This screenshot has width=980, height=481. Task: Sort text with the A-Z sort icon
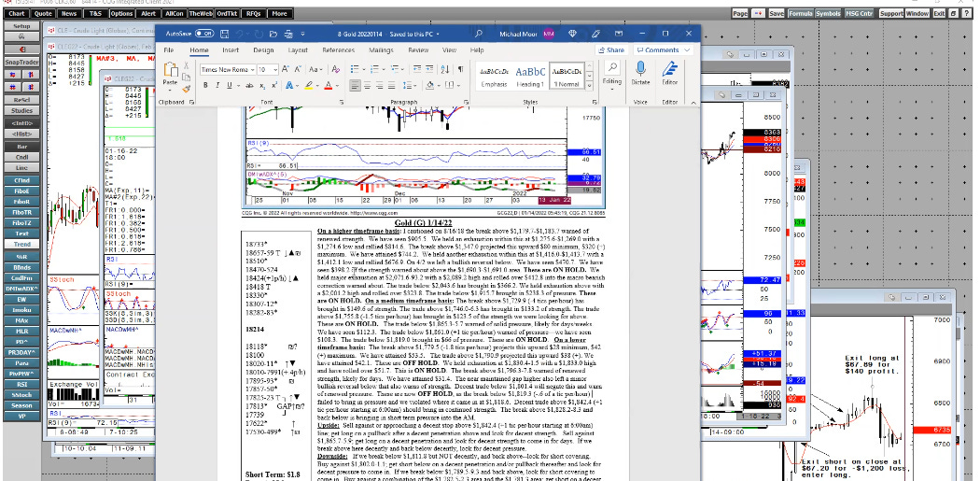tap(445, 69)
